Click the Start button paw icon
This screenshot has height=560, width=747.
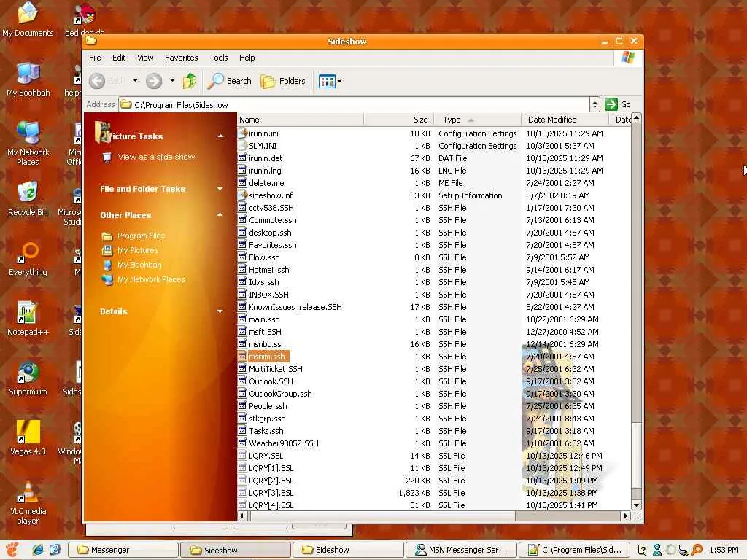tap(12, 550)
